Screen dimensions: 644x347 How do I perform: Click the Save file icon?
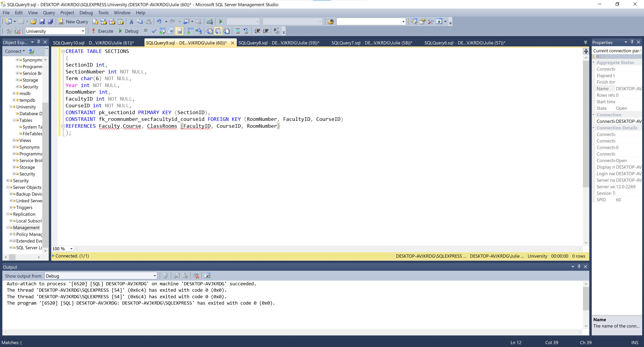(42, 22)
